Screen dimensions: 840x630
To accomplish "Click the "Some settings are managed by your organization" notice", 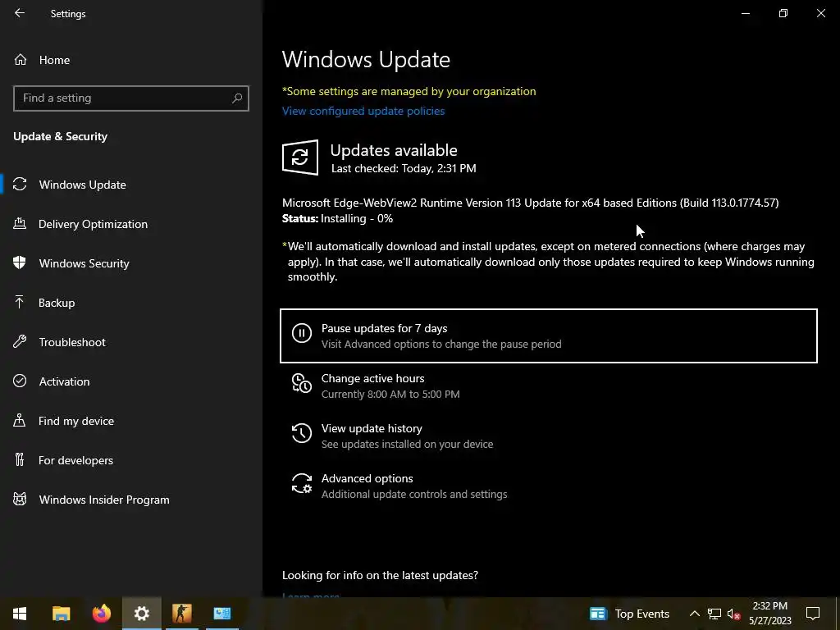I will [x=409, y=91].
